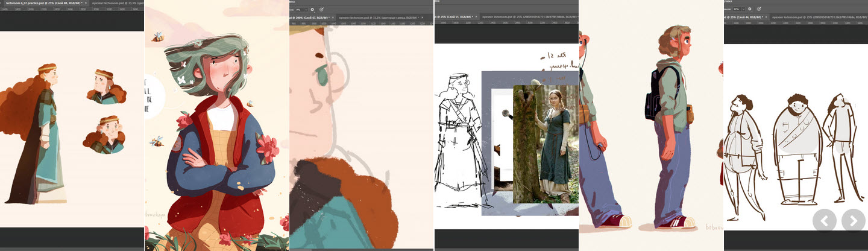The width and height of the screenshot is (868, 251).
Task: Click the 9% smoothing input field
Action: pos(299,10)
